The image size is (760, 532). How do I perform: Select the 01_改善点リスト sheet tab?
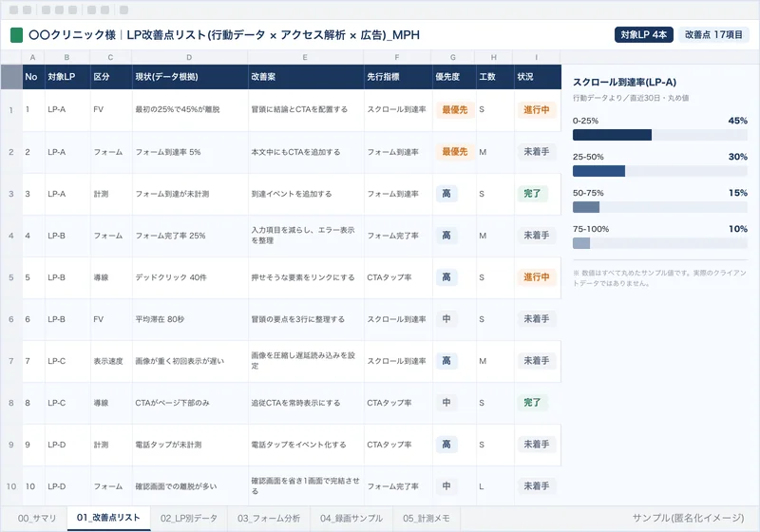point(108,518)
